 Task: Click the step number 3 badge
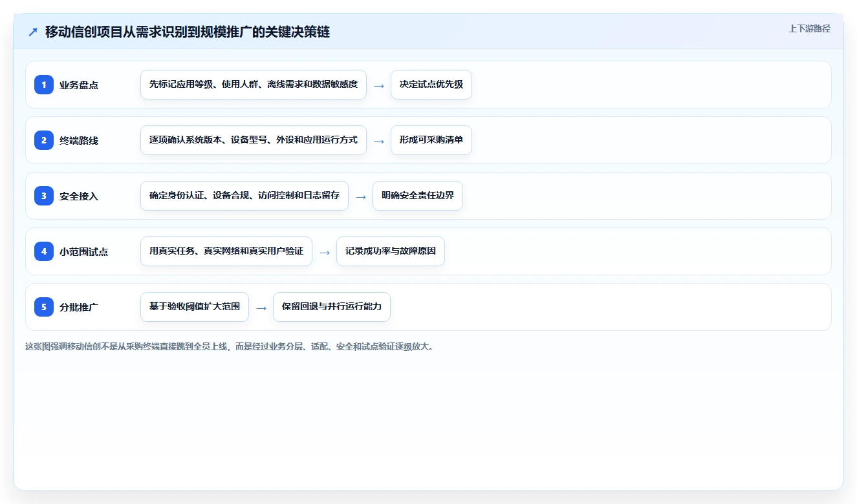tap(44, 196)
